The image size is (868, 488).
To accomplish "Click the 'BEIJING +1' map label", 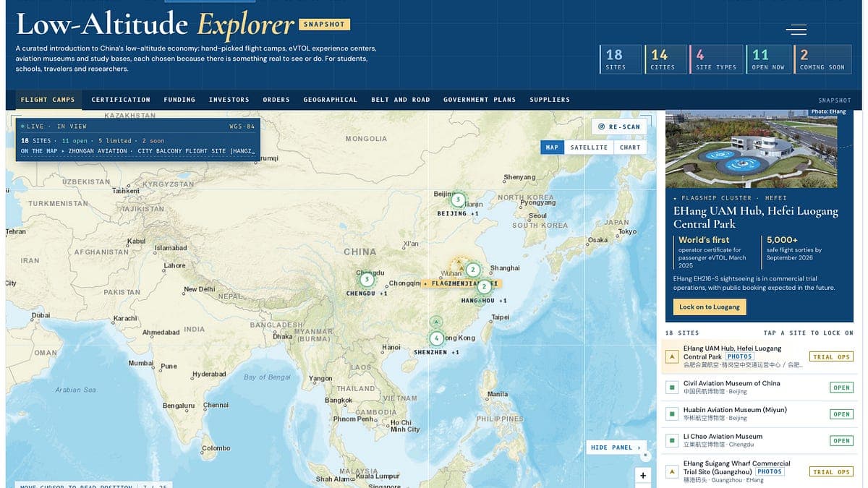I will [458, 213].
